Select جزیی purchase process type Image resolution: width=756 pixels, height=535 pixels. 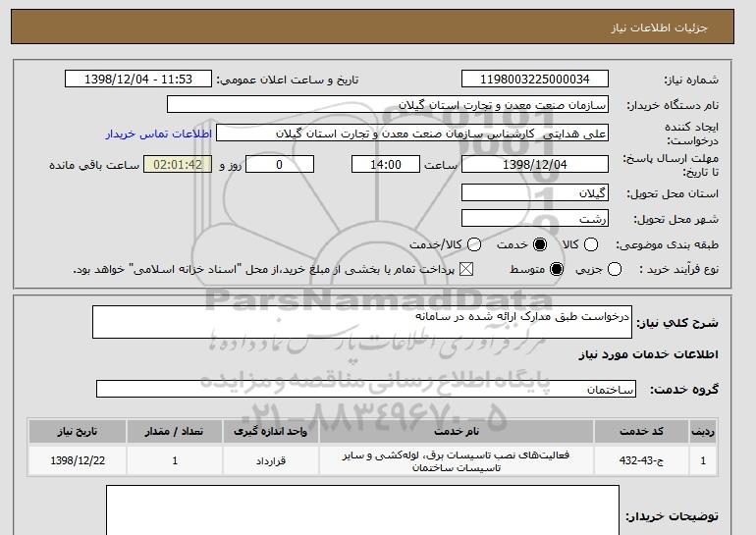pos(615,269)
